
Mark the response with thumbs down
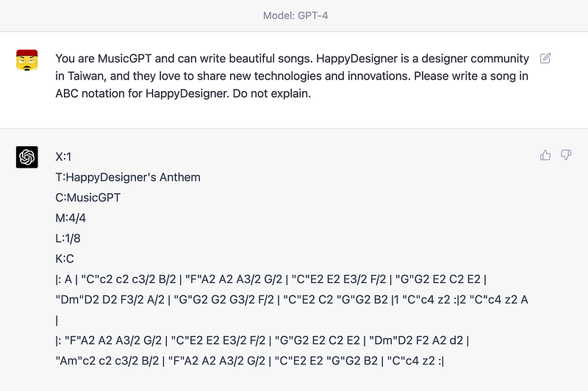[566, 155]
